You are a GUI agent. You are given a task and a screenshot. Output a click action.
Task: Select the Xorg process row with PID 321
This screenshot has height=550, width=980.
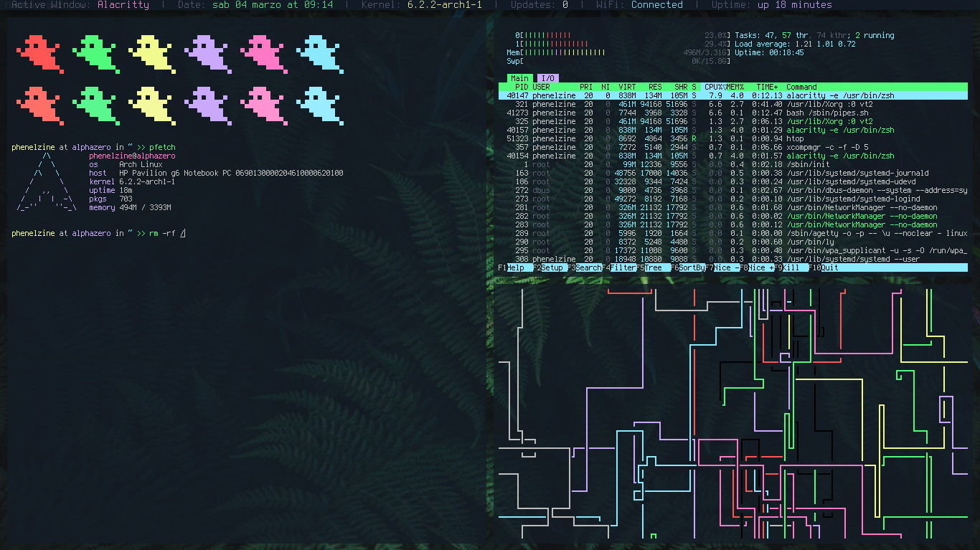[x=732, y=104]
